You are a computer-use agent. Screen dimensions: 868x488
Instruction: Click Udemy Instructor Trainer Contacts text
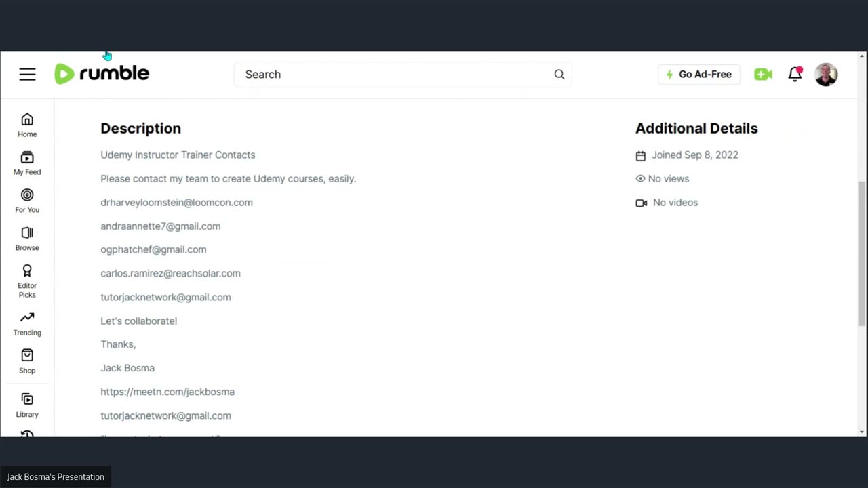coord(178,155)
